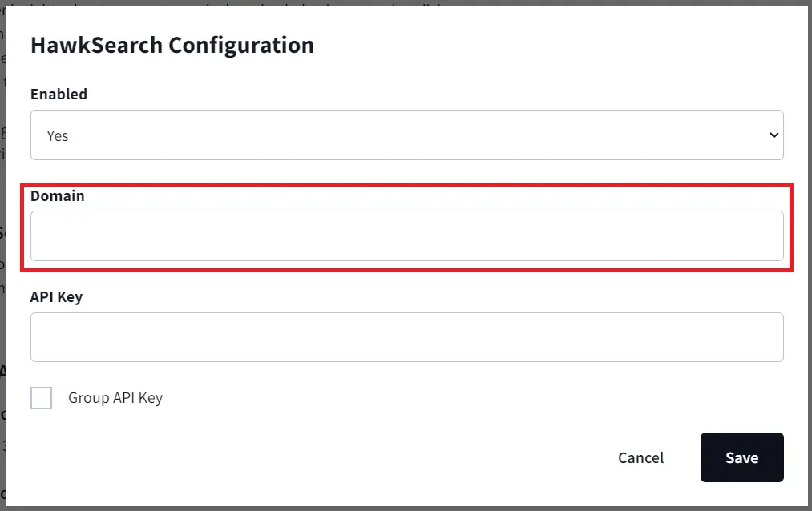
Task: Check the box next to Group API Key
Action: click(41, 397)
